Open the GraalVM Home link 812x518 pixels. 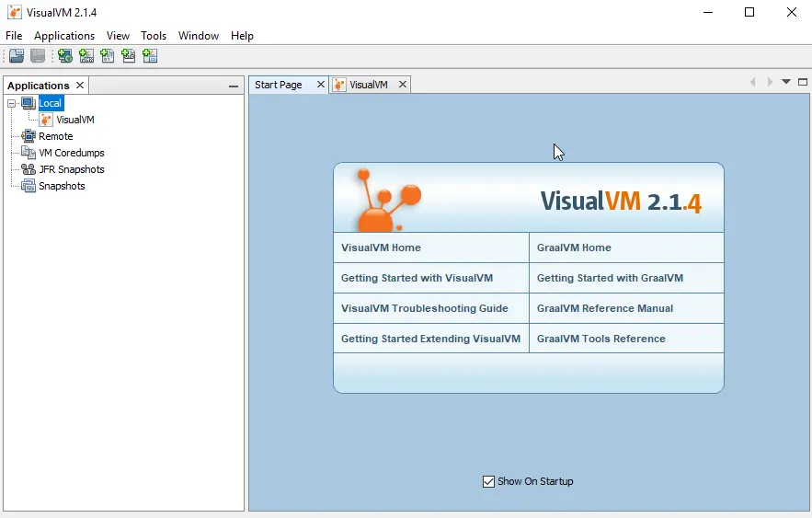click(574, 247)
